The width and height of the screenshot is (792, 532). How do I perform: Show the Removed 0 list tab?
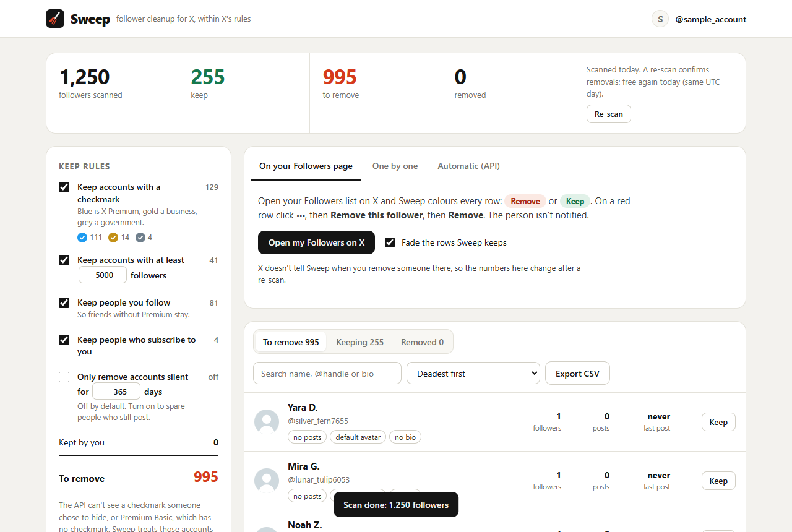422,342
